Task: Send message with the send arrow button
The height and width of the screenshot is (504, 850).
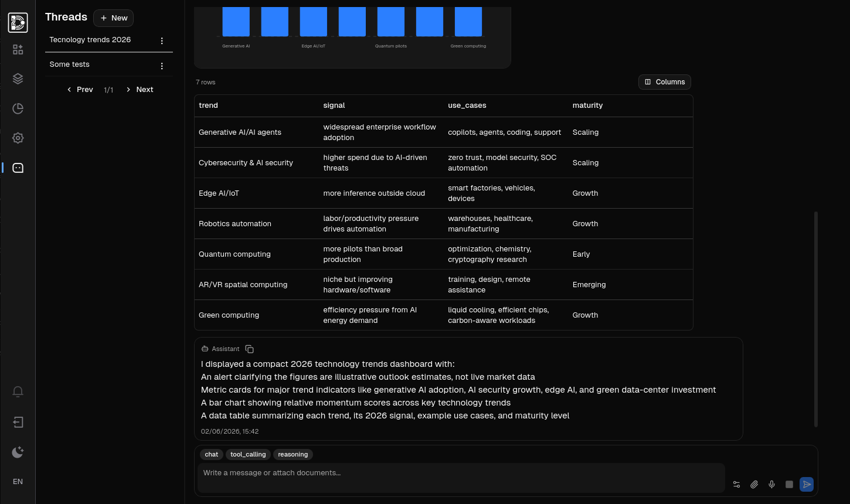Action: coord(807,485)
